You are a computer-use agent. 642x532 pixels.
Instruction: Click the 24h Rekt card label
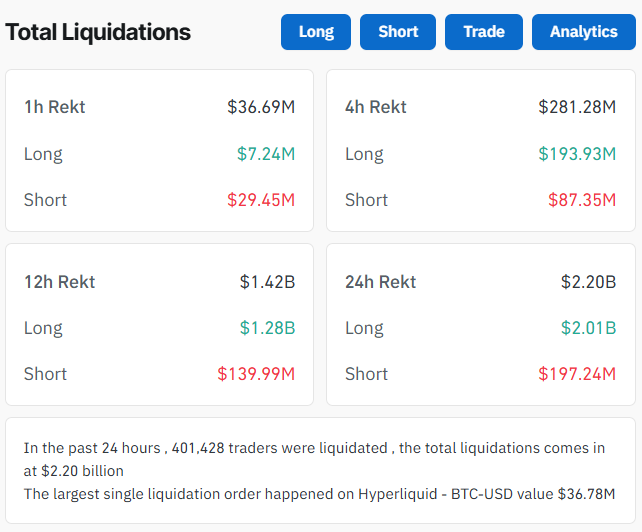pyautogui.click(x=381, y=281)
